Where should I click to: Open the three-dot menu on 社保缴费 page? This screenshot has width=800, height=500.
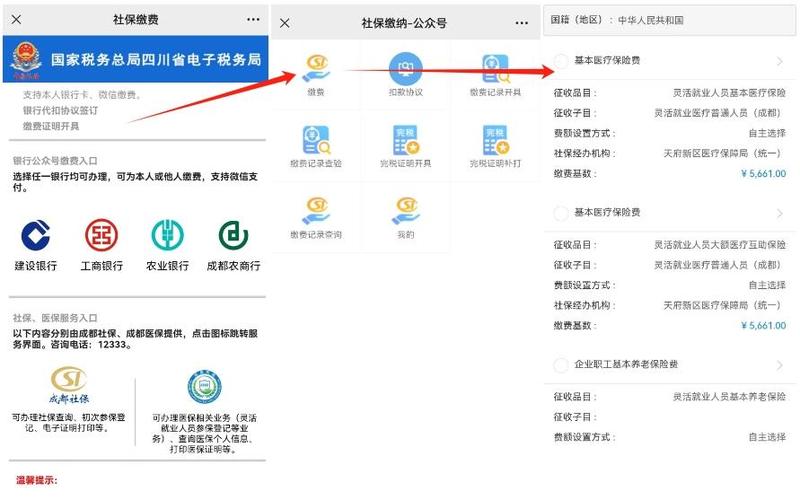coord(253,19)
